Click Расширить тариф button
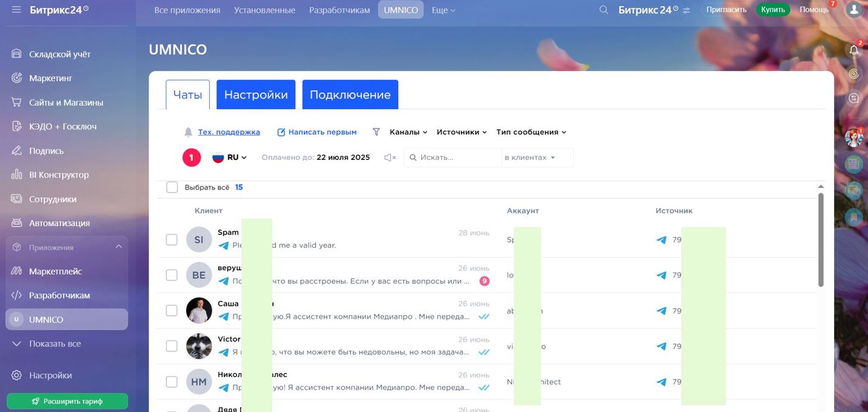 coord(67,401)
